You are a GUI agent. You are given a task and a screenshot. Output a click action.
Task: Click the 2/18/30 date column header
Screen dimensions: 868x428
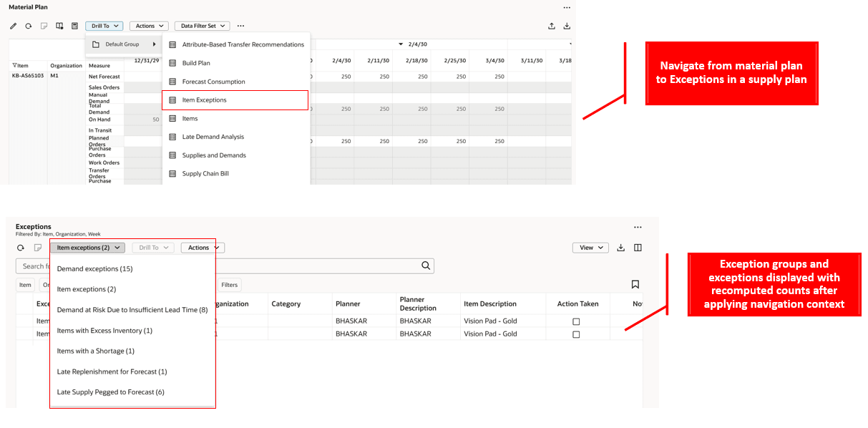416,61
